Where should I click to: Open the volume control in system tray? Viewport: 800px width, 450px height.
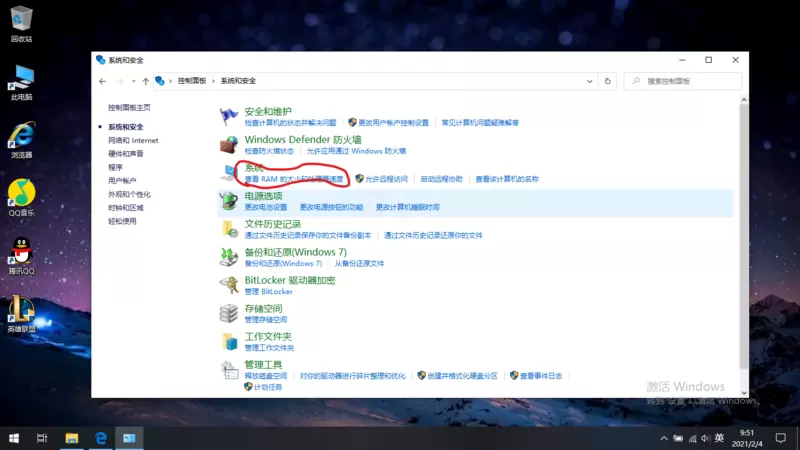[x=705, y=438]
